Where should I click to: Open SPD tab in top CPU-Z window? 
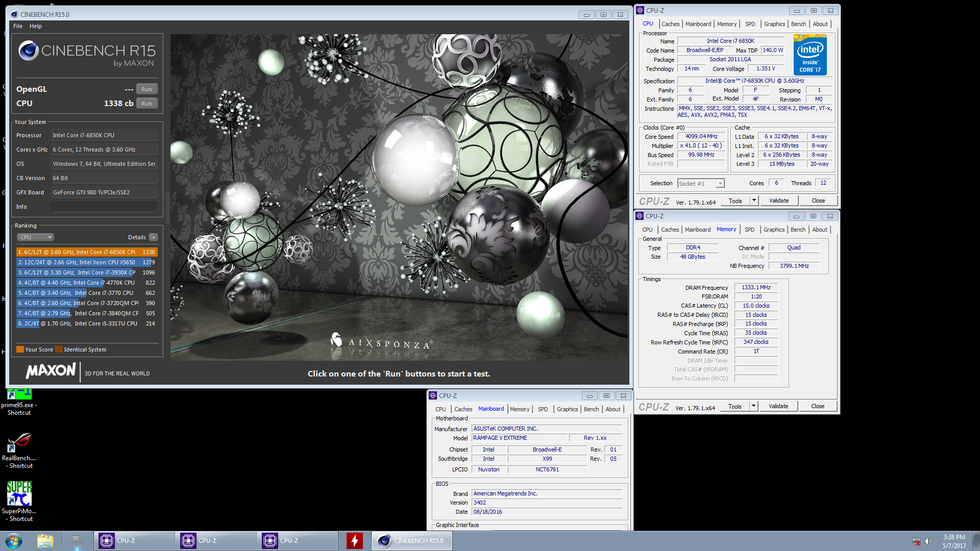750,24
